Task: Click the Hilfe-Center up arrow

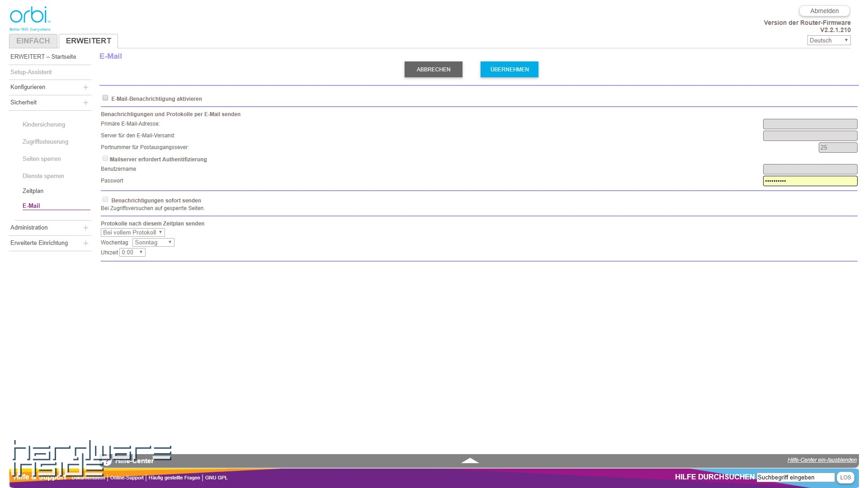Action: (470, 460)
